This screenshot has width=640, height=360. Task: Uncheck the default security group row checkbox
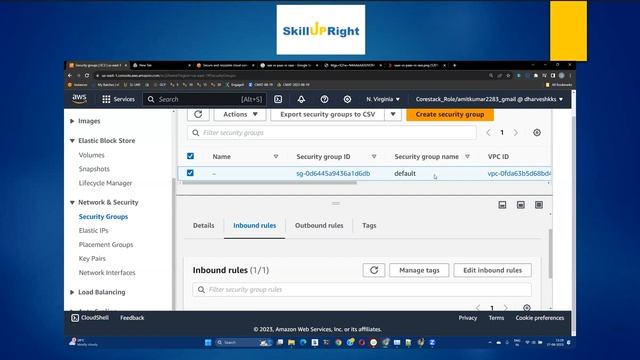coord(190,173)
